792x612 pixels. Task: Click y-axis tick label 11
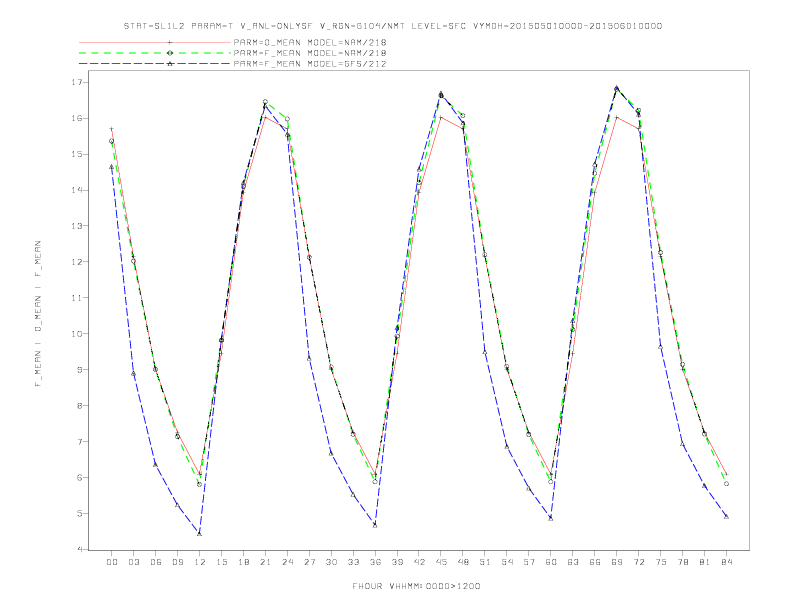coord(78,297)
